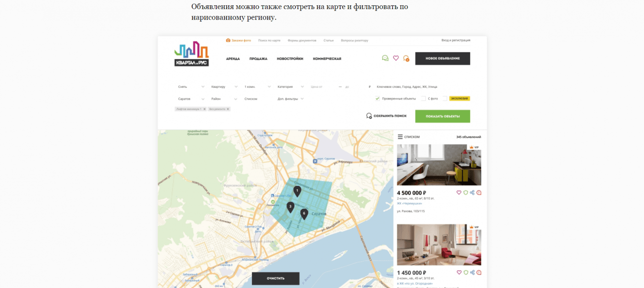Add the 4 500 000 ₽ listing to favorites

pyautogui.click(x=459, y=192)
